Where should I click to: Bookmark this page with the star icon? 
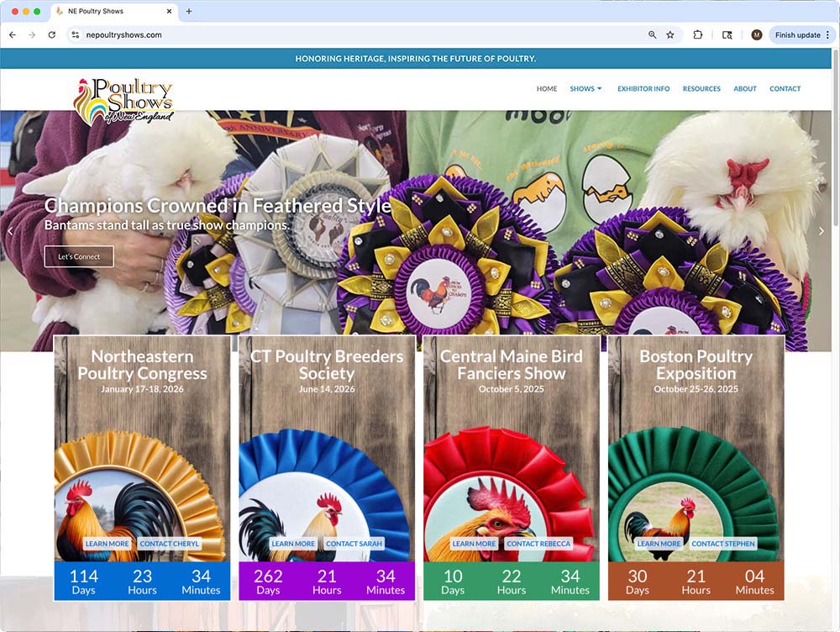click(670, 35)
